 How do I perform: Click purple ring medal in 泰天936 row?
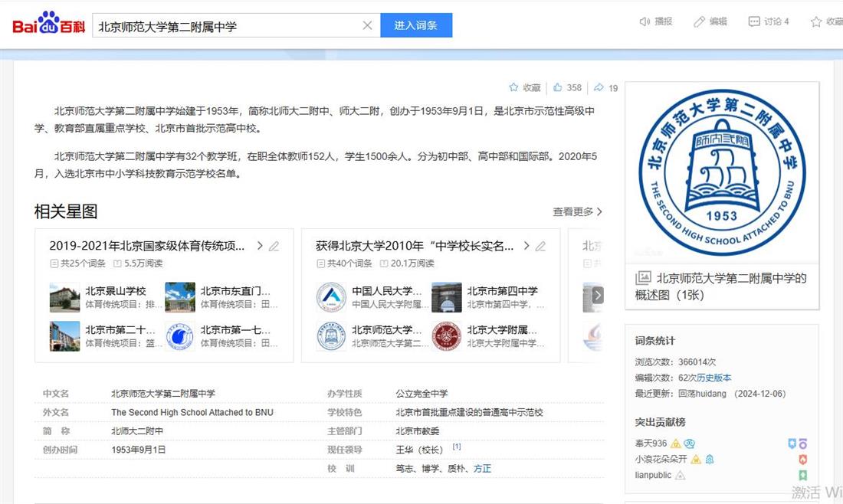click(x=802, y=443)
